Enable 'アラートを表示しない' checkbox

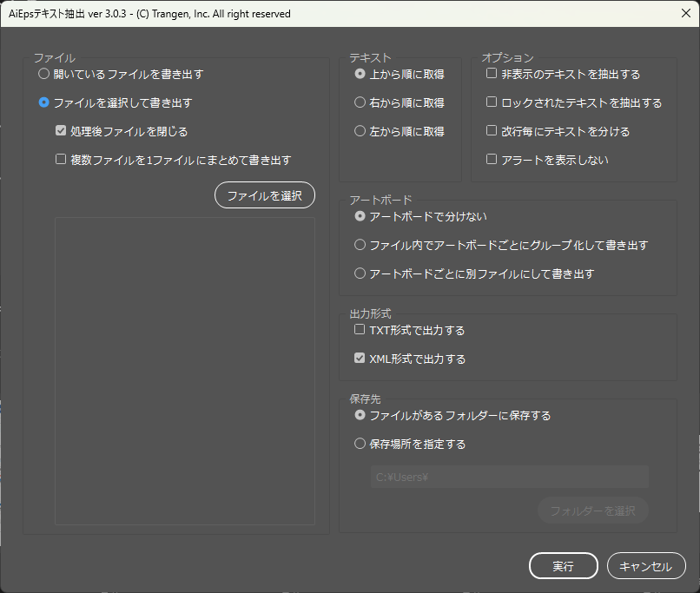tap(492, 159)
